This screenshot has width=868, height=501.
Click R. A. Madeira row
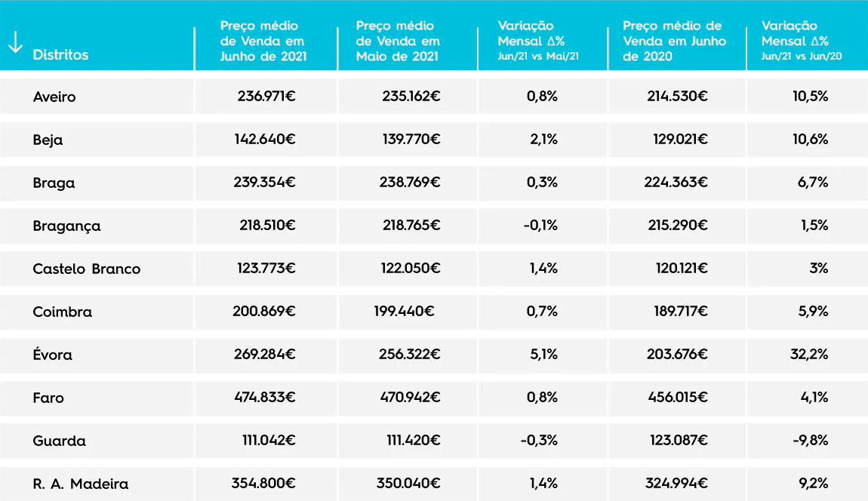pyautogui.click(x=80, y=484)
